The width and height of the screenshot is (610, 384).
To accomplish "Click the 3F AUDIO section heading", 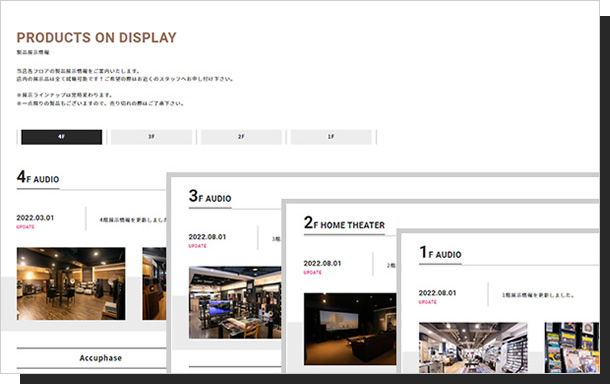I will tap(210, 196).
